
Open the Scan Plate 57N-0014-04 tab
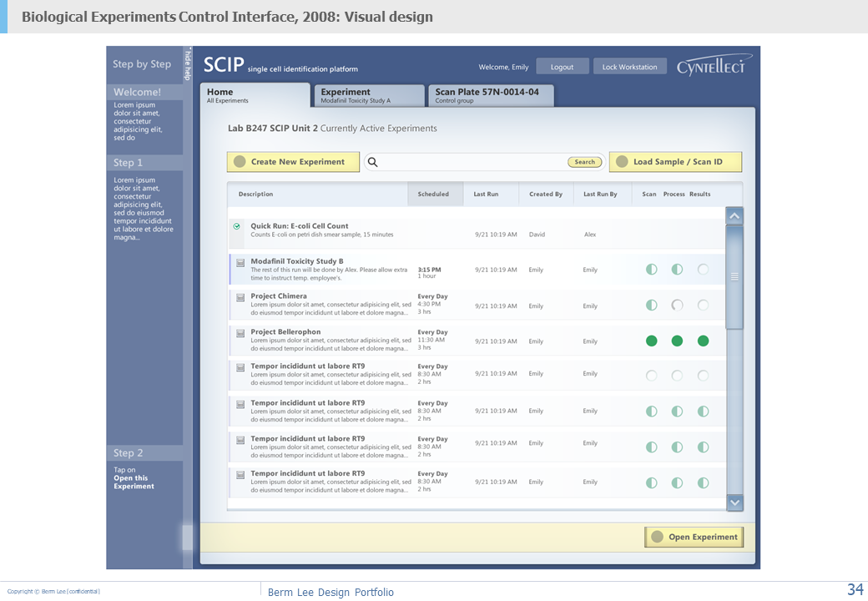[x=491, y=95]
